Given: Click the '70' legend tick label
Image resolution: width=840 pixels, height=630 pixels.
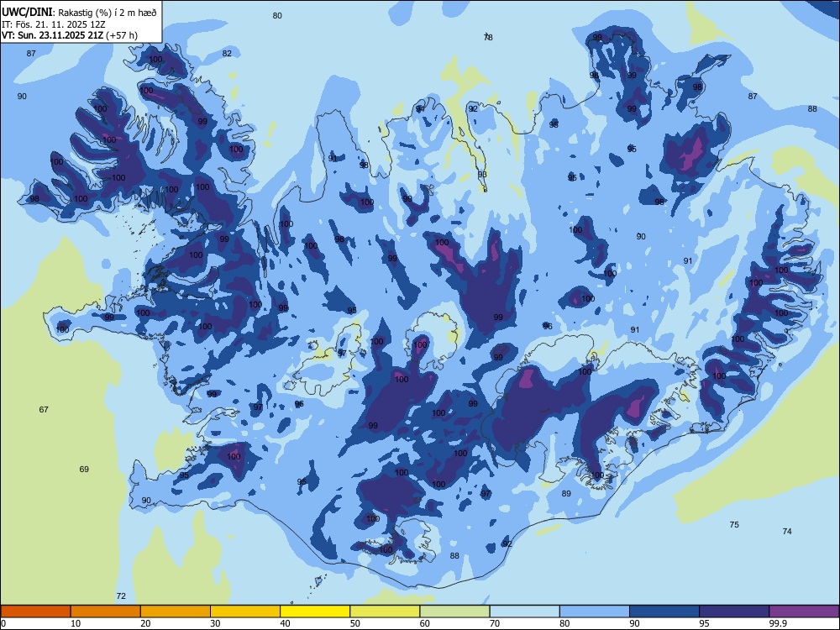Looking at the screenshot, I should tap(495, 623).
